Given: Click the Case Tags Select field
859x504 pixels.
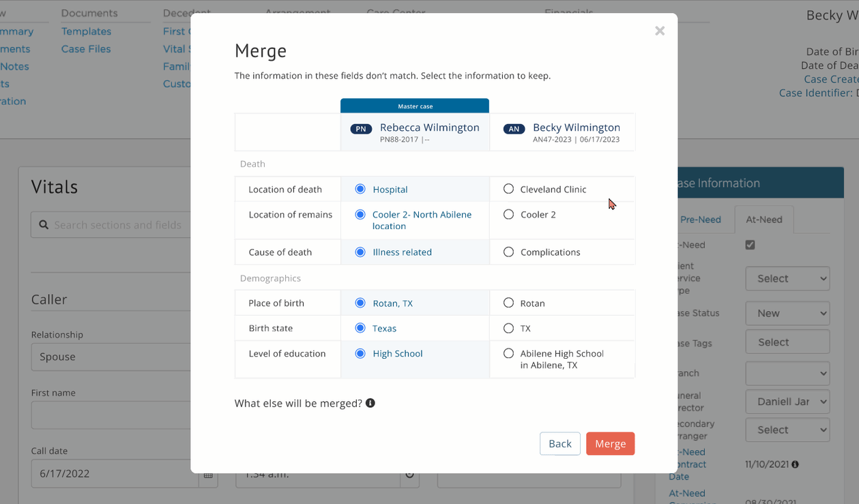Looking at the screenshot, I should (x=787, y=342).
